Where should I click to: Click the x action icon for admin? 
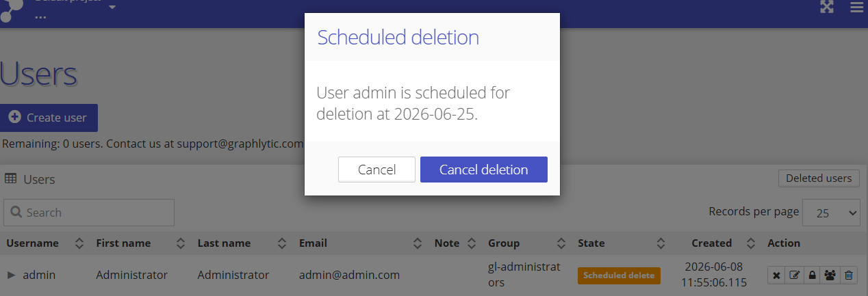point(776,275)
